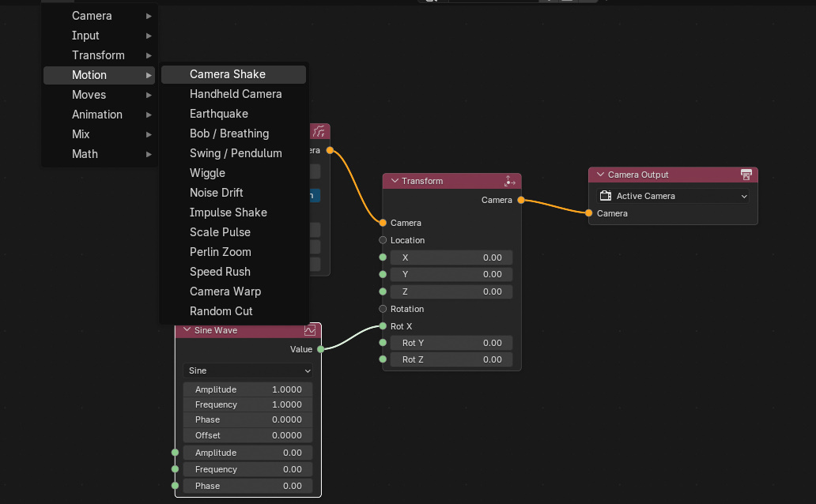Click the noise icon on the hidden node
This screenshot has width=816, height=504.
(x=319, y=132)
